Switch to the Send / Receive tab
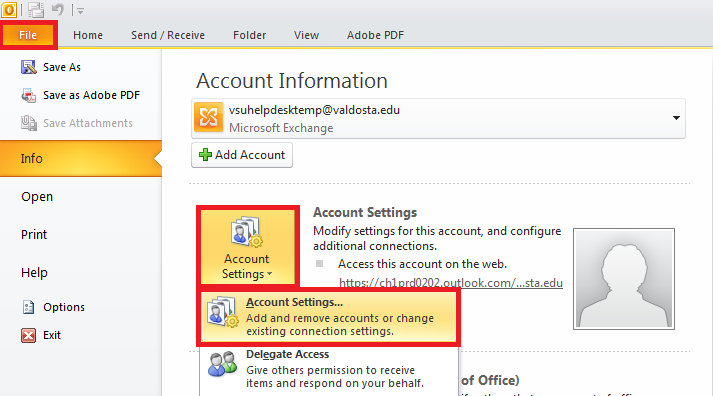Screen dimensions: 713x396 [168, 35]
